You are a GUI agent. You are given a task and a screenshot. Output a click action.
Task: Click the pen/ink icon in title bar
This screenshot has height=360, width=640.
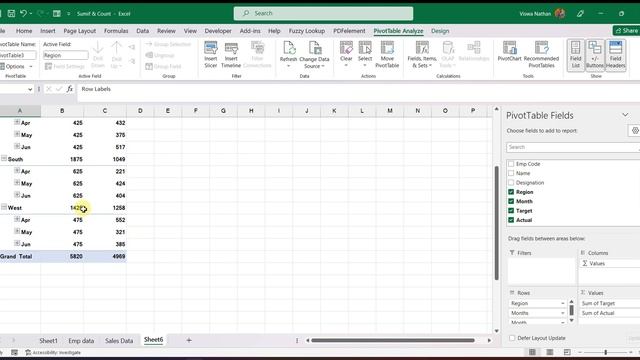[580, 13]
